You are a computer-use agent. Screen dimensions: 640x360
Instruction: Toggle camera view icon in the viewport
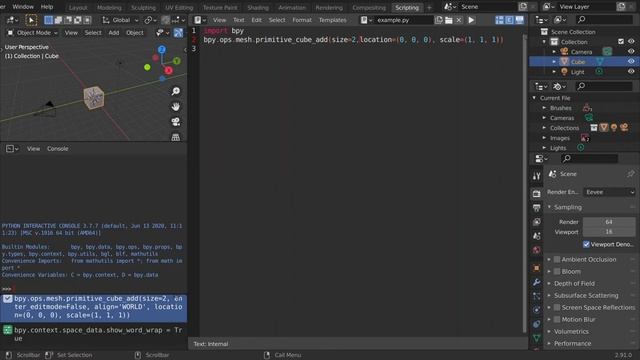[x=176, y=122]
